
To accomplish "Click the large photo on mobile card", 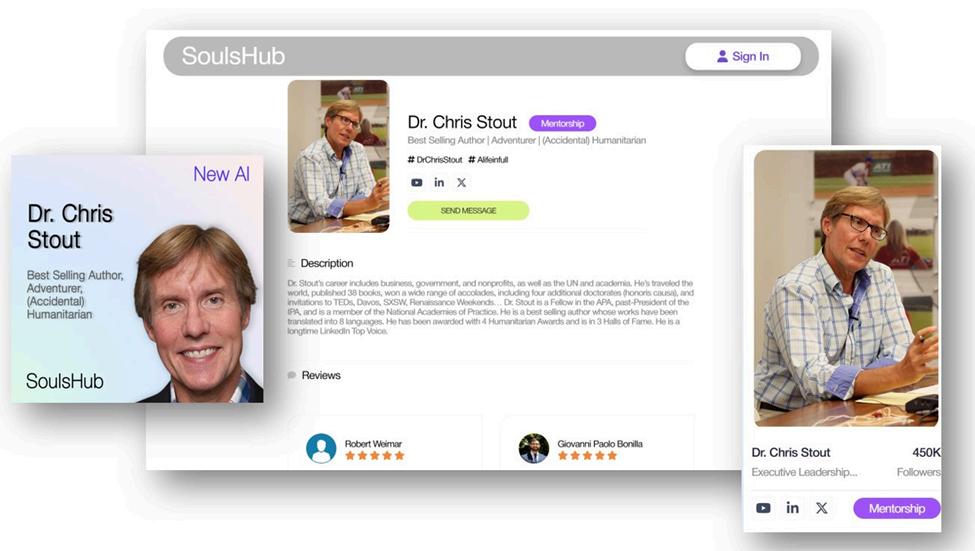I will (x=846, y=288).
